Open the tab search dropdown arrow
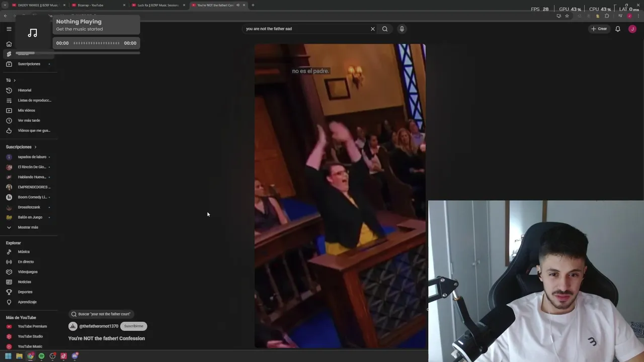The width and height of the screenshot is (644, 362). 5,5
